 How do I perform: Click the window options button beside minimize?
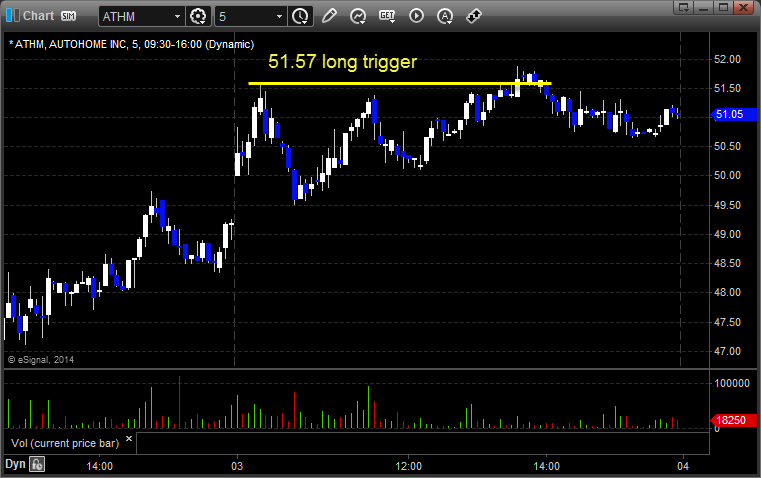tap(684, 7)
